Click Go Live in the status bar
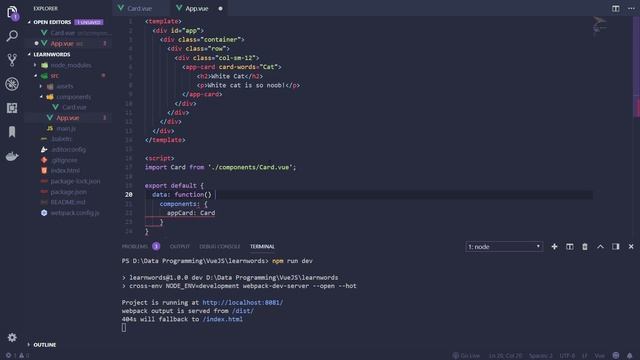 466,356
